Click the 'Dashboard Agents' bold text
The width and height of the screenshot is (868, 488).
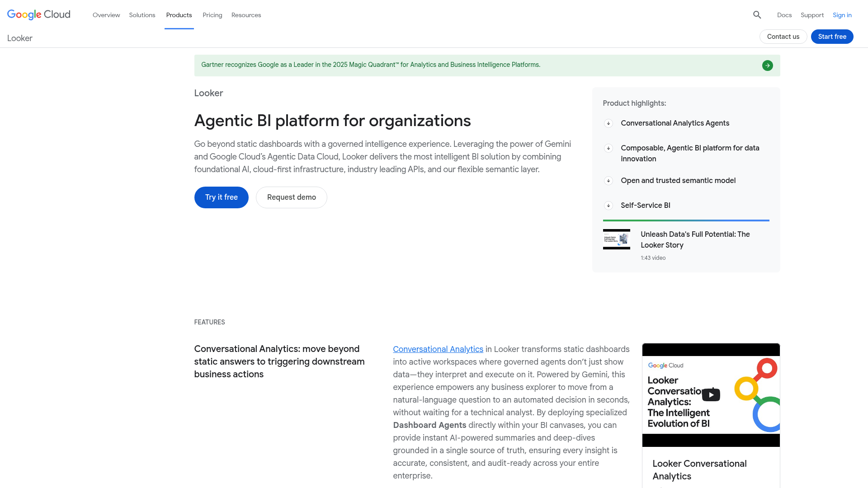(x=429, y=425)
